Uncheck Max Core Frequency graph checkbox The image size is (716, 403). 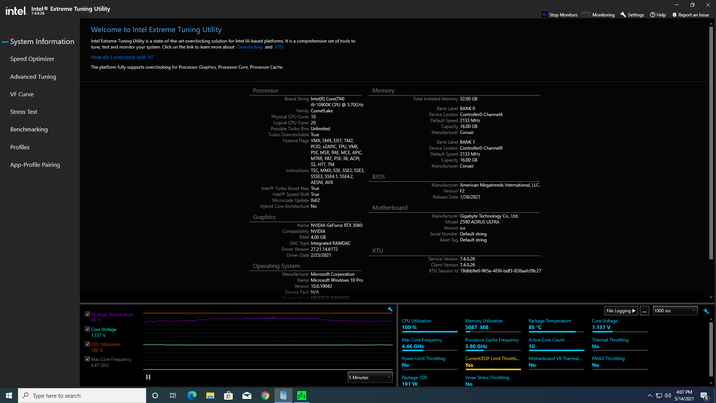(x=87, y=359)
